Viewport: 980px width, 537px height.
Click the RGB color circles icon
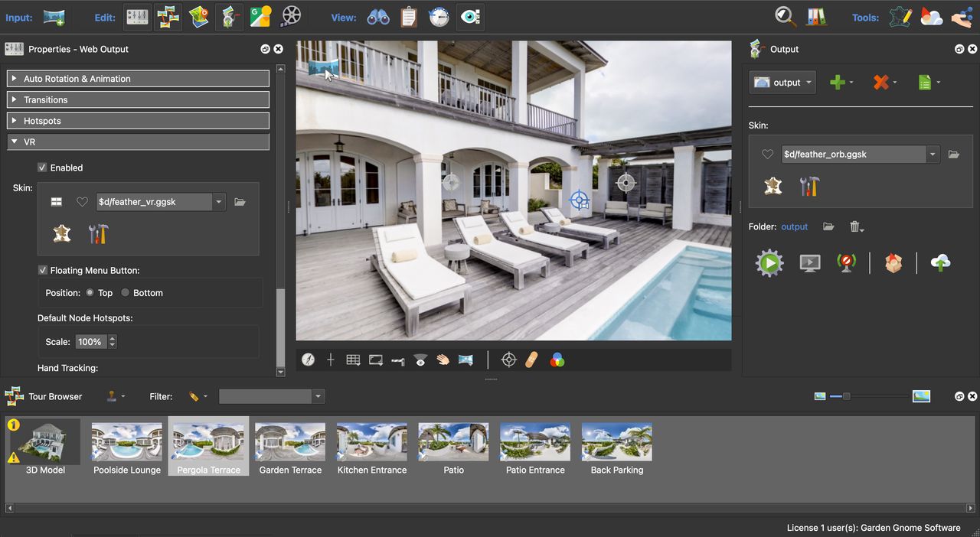[557, 360]
